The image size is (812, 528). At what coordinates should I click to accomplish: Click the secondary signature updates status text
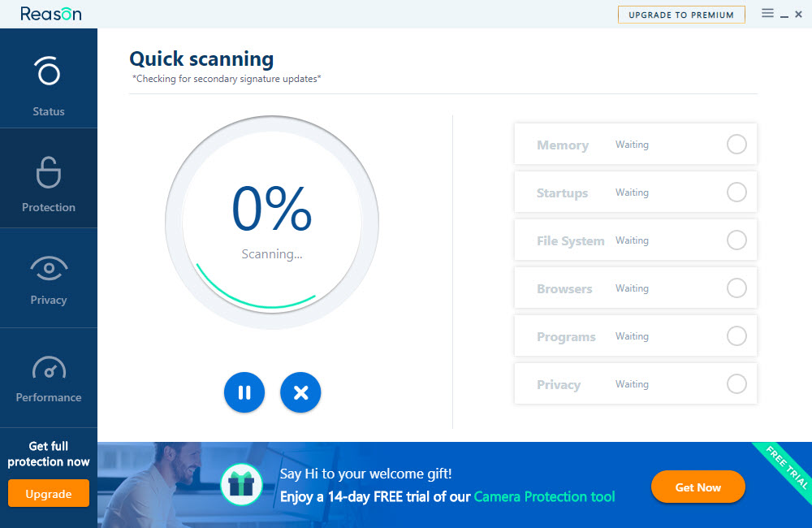pyautogui.click(x=227, y=79)
